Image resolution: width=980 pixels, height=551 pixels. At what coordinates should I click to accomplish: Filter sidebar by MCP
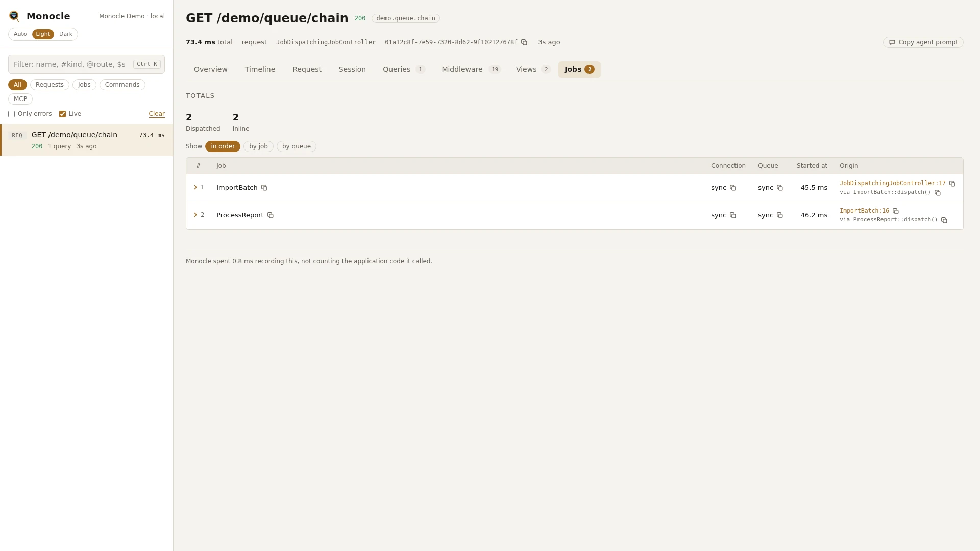pos(20,99)
